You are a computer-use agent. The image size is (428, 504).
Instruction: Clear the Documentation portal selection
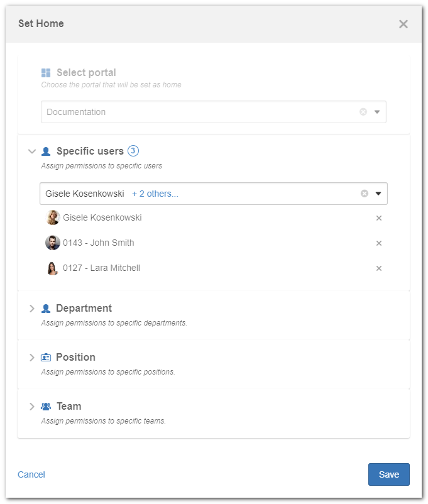[x=363, y=112]
